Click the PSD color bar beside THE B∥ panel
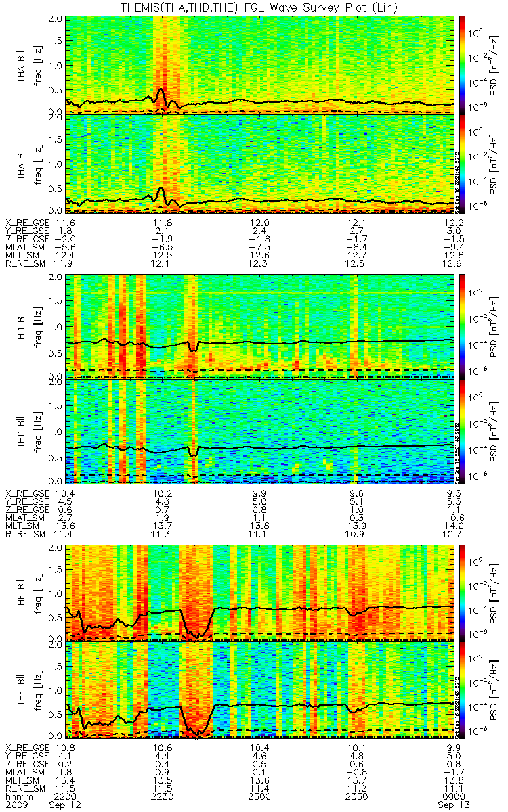 (463, 690)
